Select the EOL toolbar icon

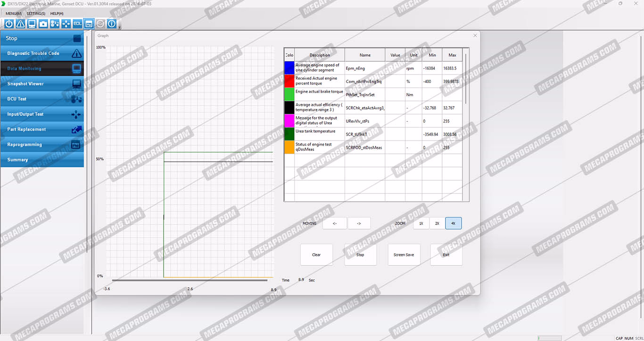pos(77,24)
